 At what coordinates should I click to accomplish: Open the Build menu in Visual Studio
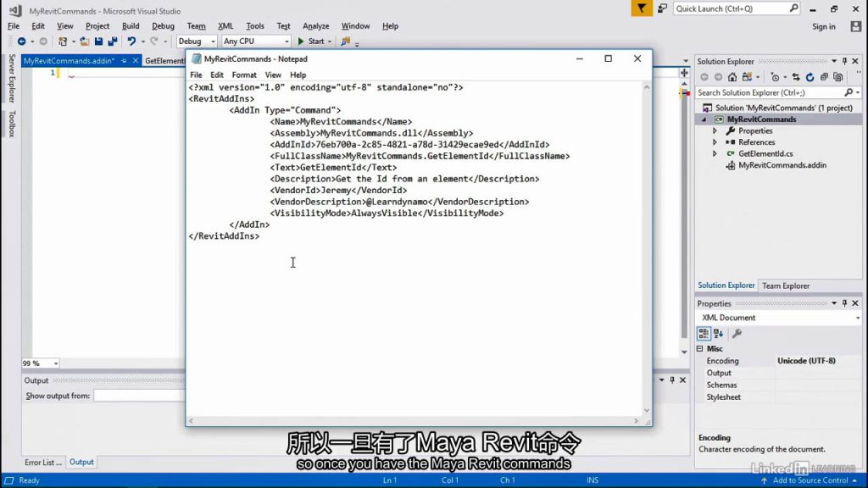pyautogui.click(x=131, y=26)
